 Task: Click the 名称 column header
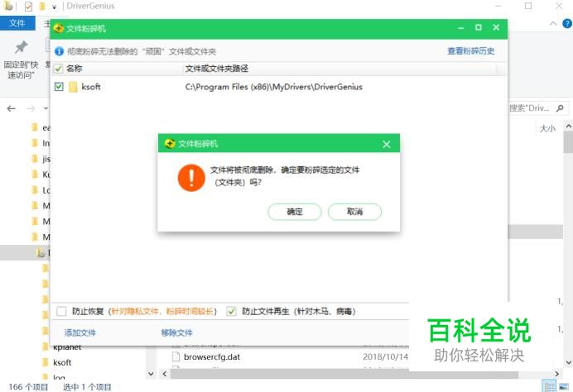pos(75,69)
